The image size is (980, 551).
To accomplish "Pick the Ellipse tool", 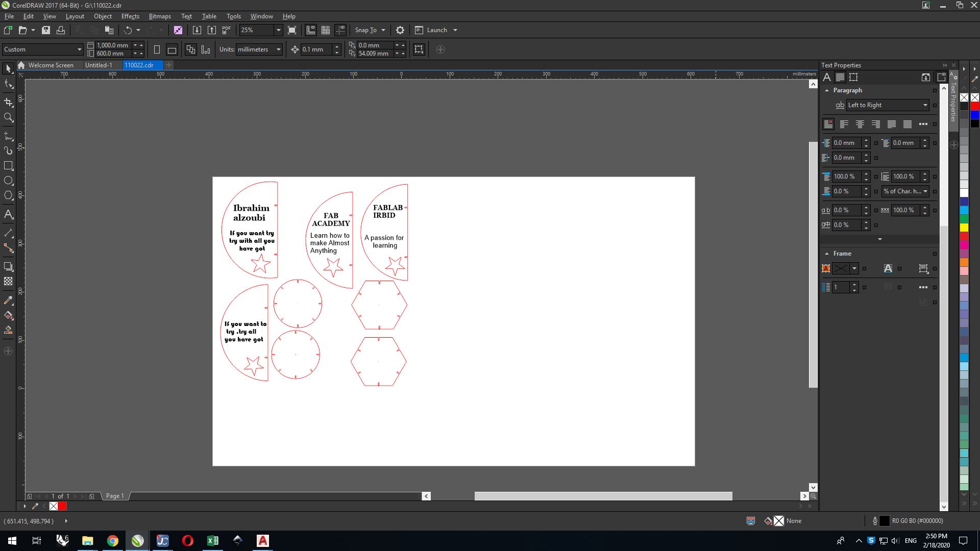I will coord(8,181).
